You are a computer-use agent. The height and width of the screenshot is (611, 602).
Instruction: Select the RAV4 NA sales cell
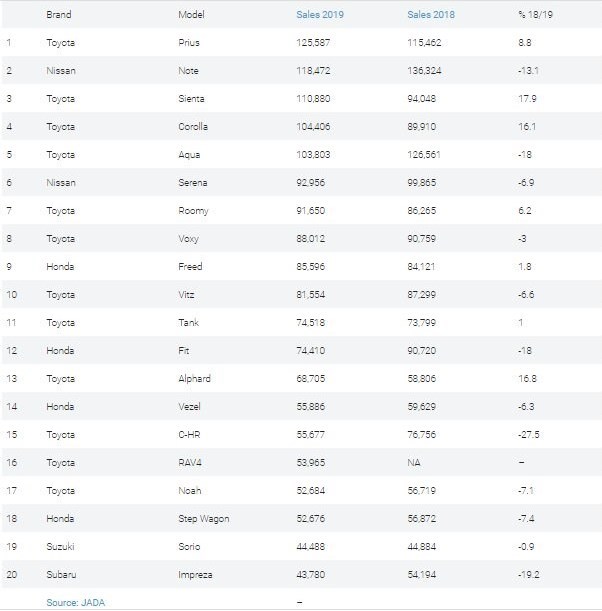(414, 463)
